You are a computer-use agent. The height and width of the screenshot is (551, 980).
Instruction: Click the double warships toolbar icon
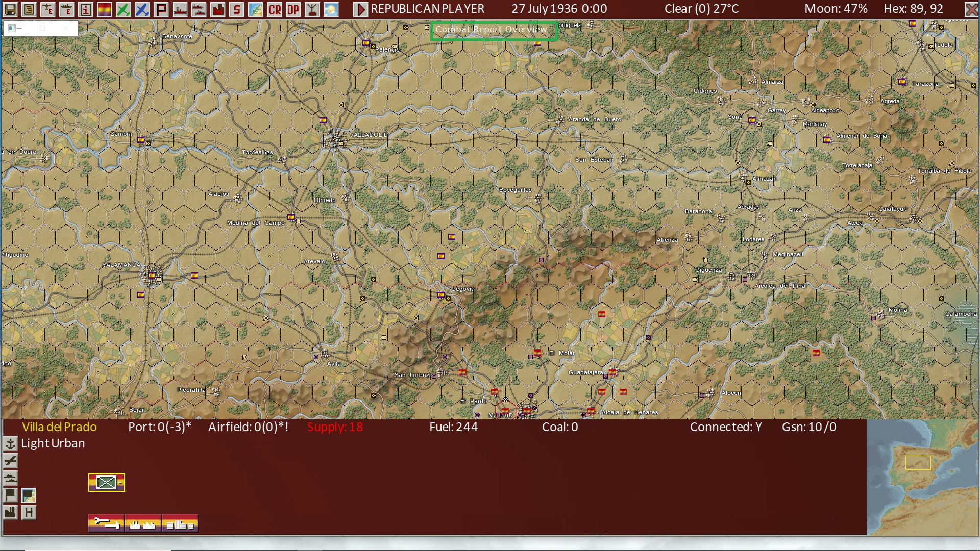(x=199, y=9)
